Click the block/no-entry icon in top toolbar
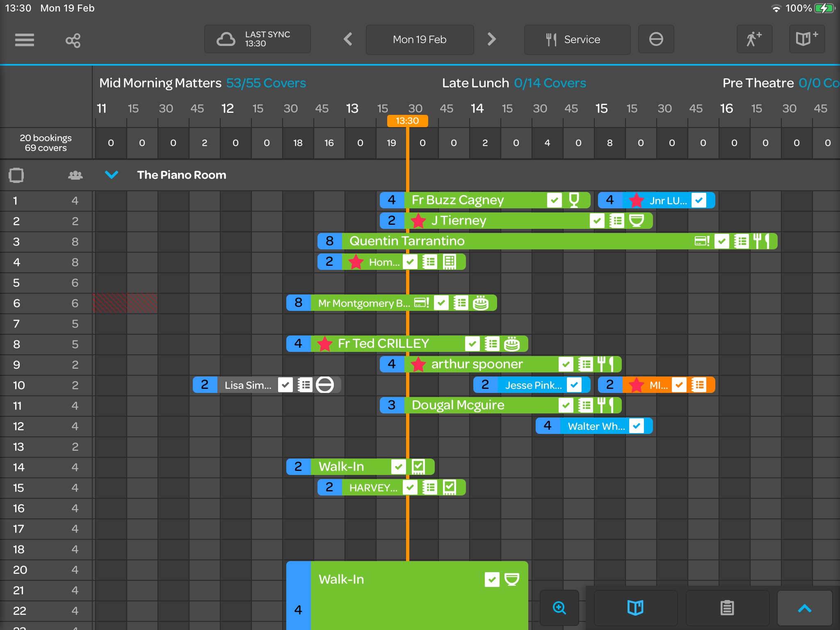840x630 pixels. [x=656, y=39]
